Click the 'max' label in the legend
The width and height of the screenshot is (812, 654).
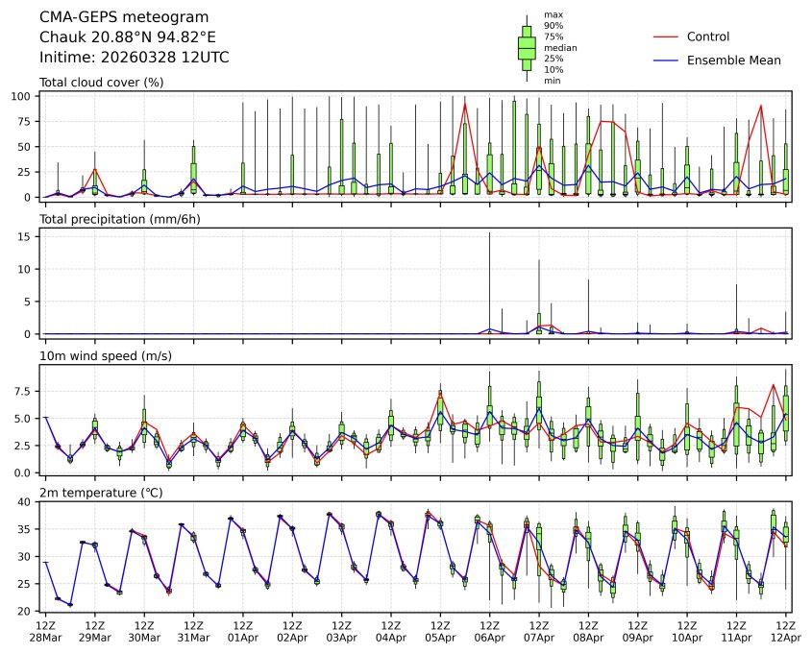552,14
